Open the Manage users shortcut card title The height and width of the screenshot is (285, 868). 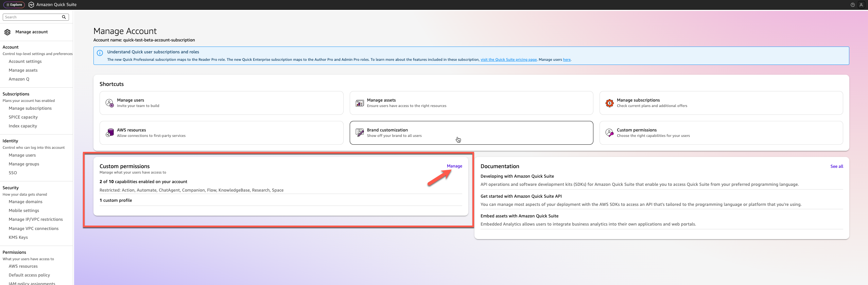pos(131,100)
